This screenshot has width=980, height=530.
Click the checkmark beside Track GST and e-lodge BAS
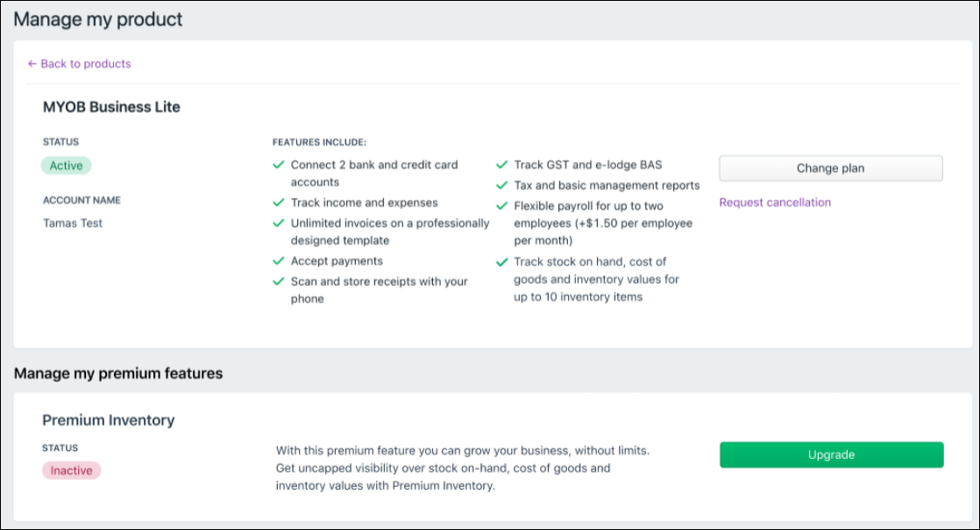pos(502,165)
